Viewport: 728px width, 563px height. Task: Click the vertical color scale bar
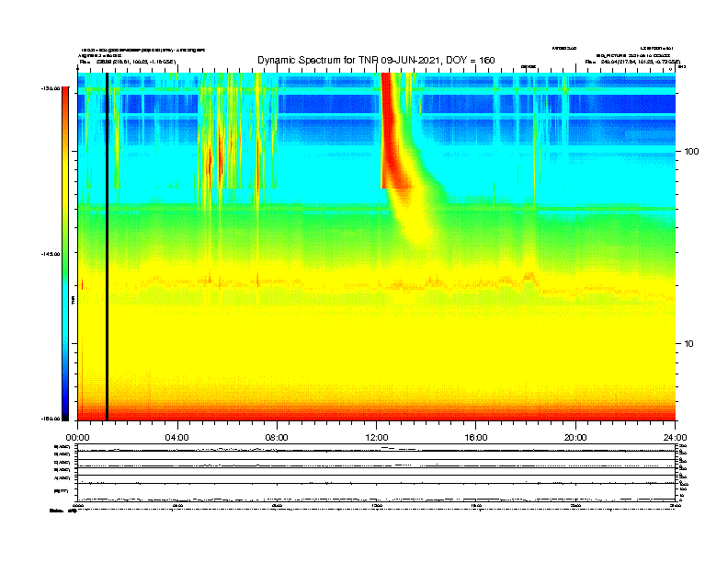[x=65, y=254]
